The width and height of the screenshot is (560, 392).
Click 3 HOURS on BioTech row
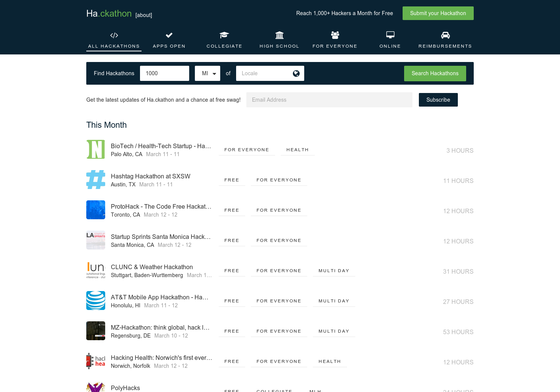pos(460,150)
